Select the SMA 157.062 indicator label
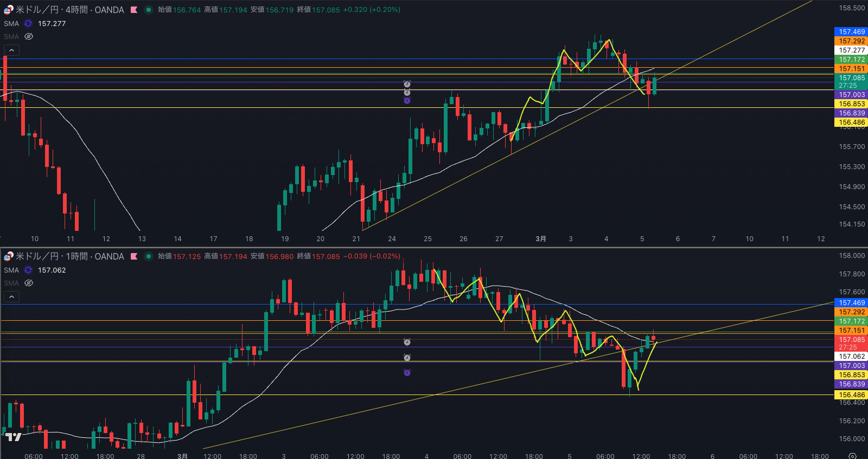Viewport: 868px width, 459px height. point(11,270)
